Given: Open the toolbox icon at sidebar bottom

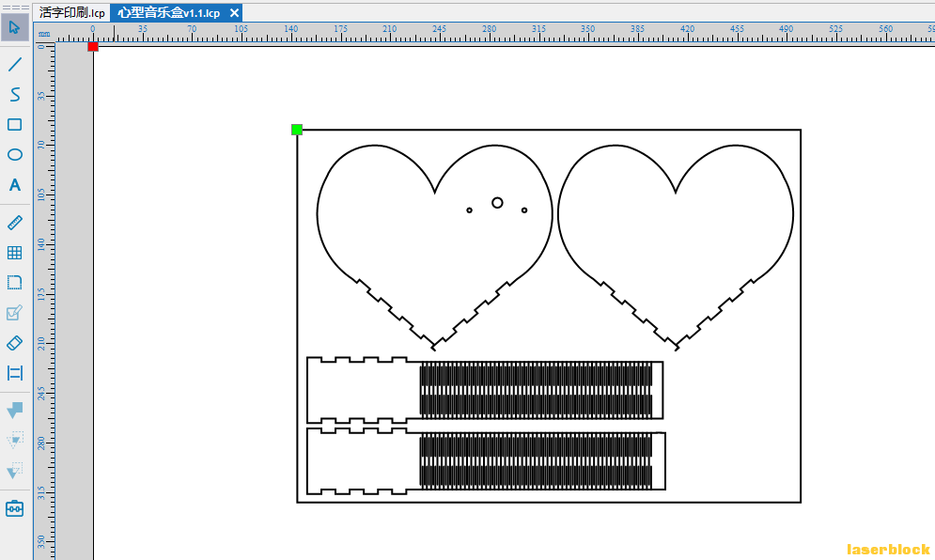Looking at the screenshot, I should click(15, 508).
